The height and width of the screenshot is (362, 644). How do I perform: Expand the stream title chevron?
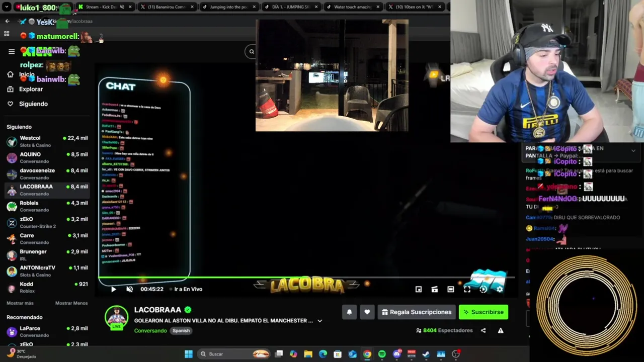[319, 321]
